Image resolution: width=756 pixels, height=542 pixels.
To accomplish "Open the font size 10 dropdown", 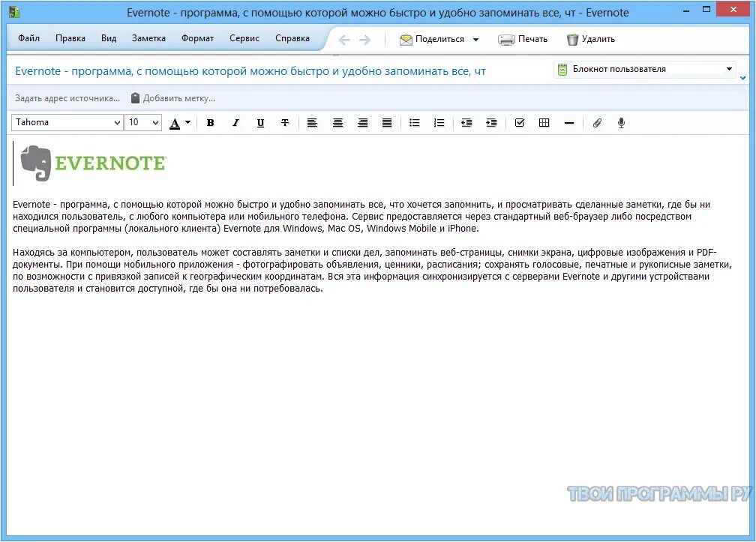I will [143, 122].
